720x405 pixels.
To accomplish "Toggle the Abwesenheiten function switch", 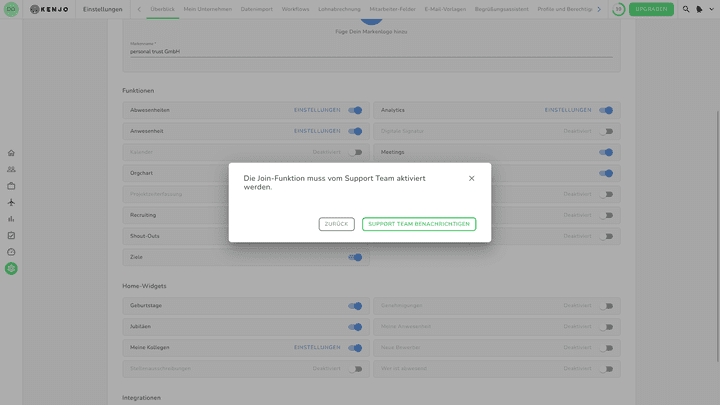I will 355,110.
